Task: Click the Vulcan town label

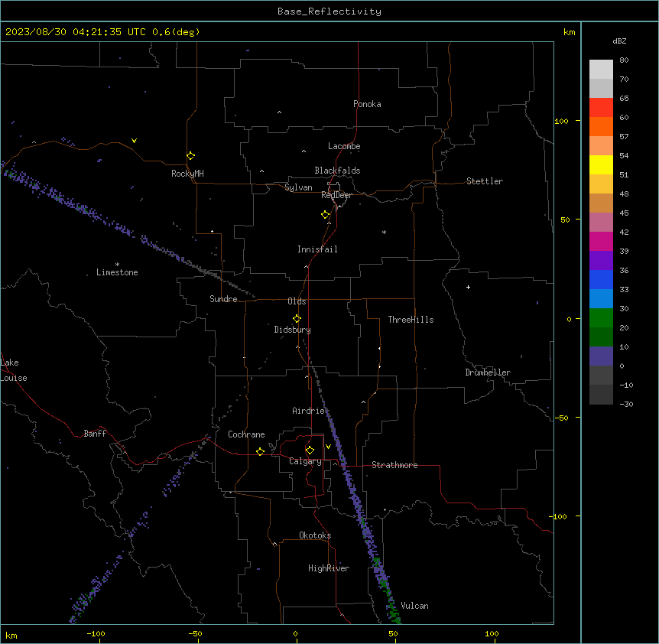Action: pos(414,606)
